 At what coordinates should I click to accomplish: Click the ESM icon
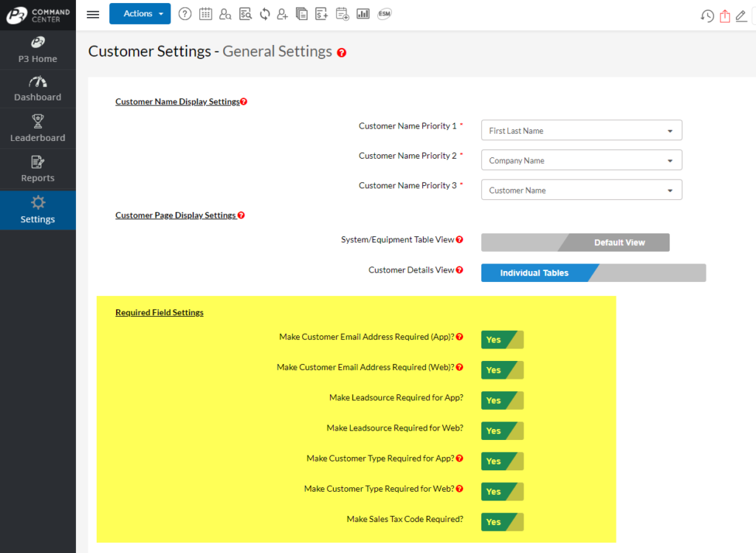pos(384,14)
